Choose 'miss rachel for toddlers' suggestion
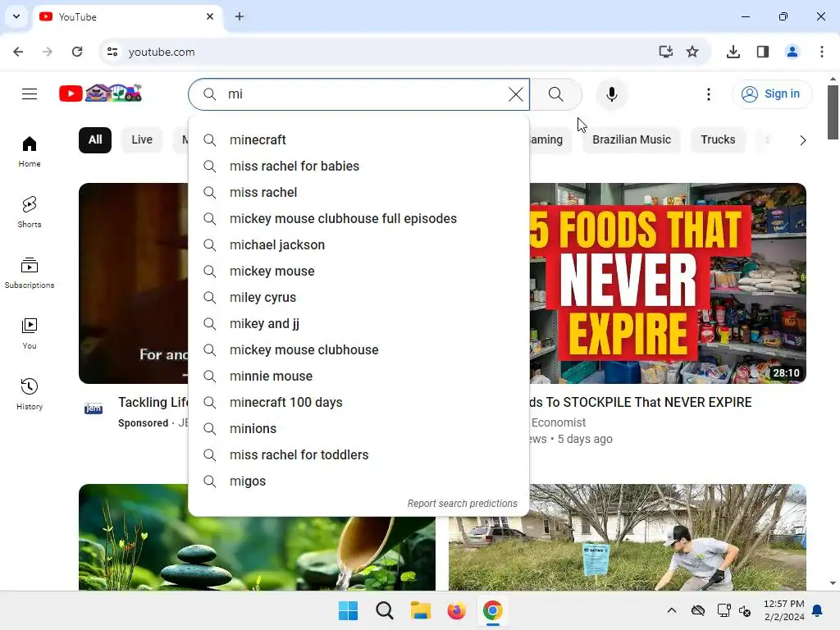The height and width of the screenshot is (630, 840). (359, 454)
